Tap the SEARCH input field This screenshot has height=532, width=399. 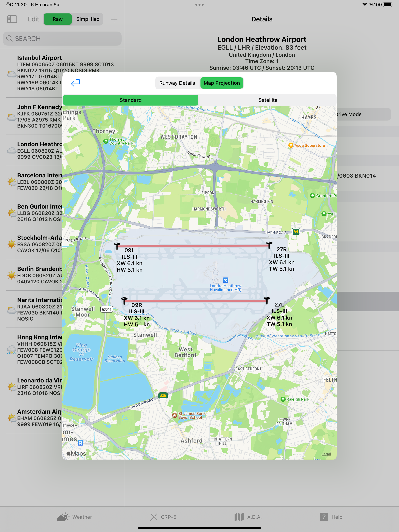tap(62, 39)
